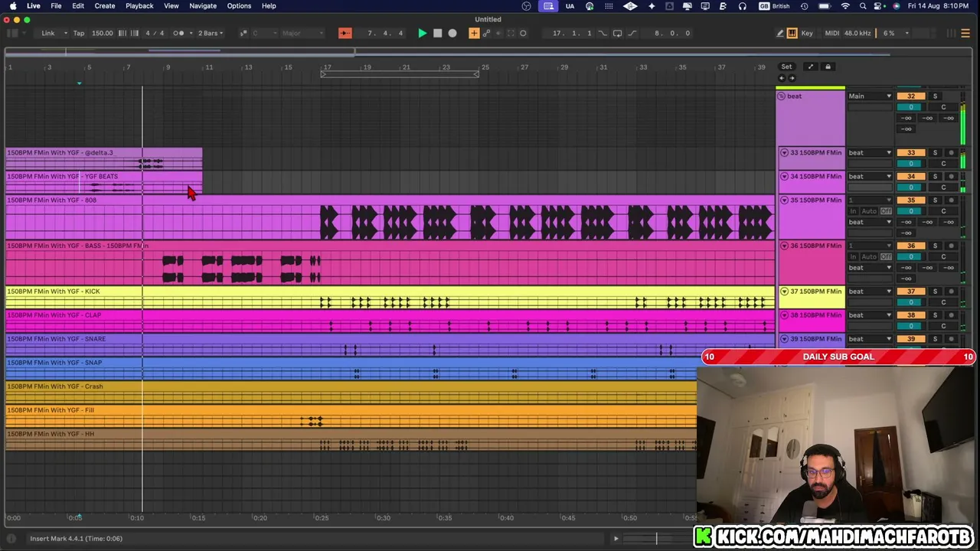
Task: Click the Link button
Action: [48, 33]
